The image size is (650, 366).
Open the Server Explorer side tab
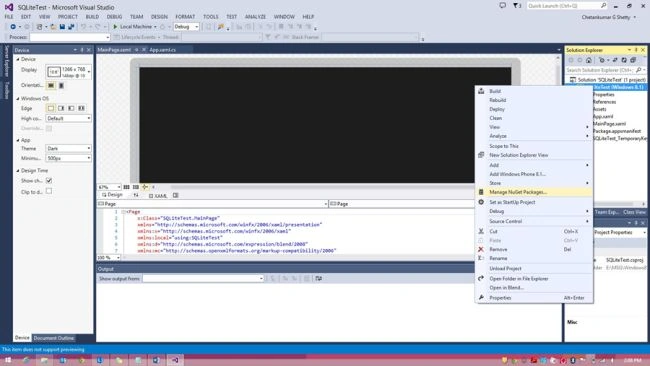(6, 61)
